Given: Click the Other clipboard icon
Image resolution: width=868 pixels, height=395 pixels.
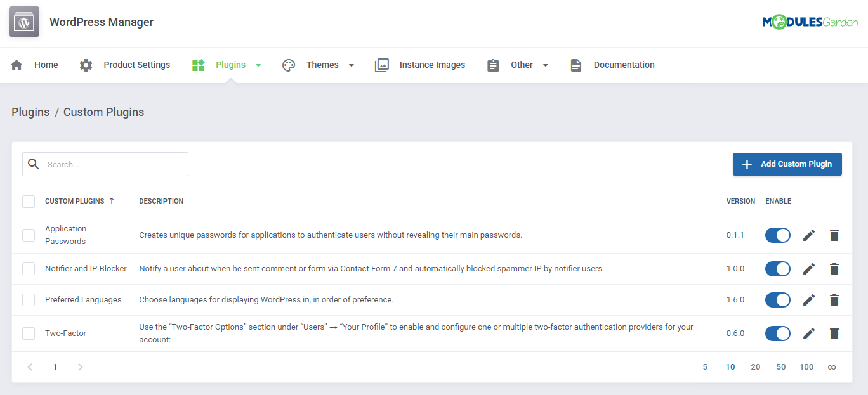Looking at the screenshot, I should [x=494, y=64].
